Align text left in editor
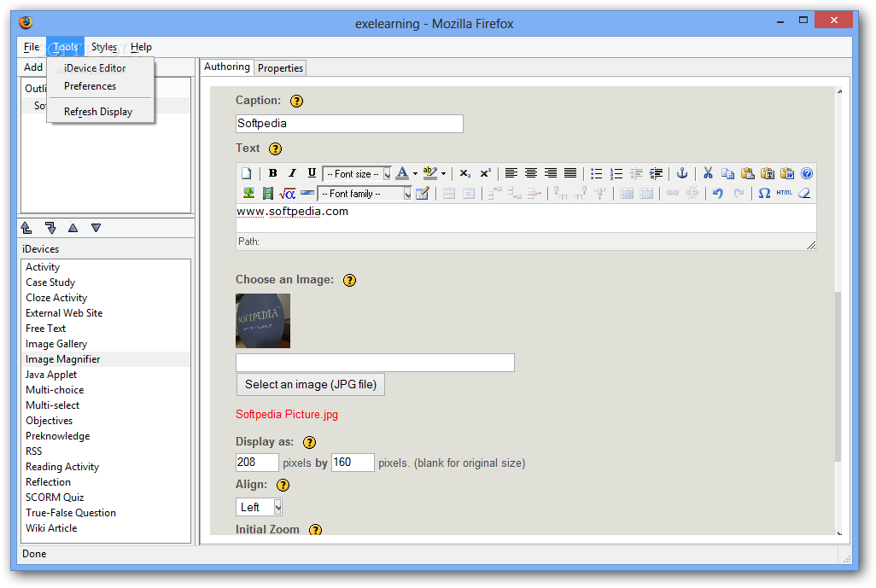876x588 pixels. pyautogui.click(x=511, y=173)
